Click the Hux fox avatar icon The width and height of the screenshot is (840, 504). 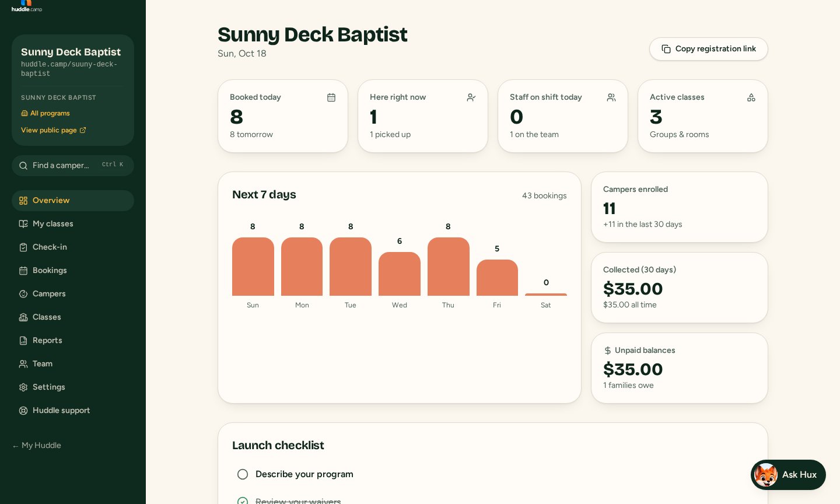click(x=766, y=475)
